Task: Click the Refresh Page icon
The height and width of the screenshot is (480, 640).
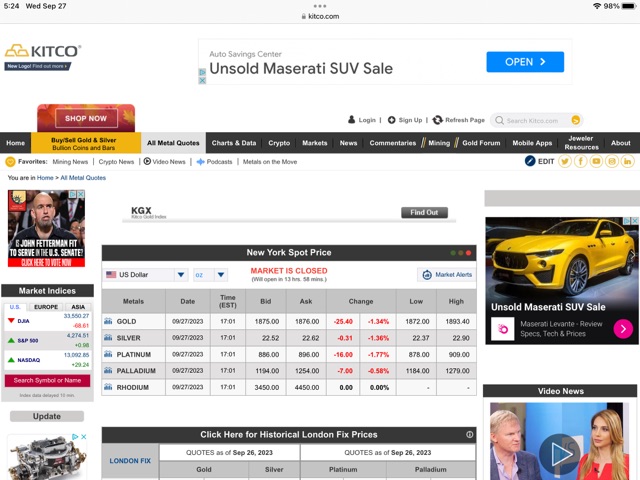Action: (x=437, y=120)
